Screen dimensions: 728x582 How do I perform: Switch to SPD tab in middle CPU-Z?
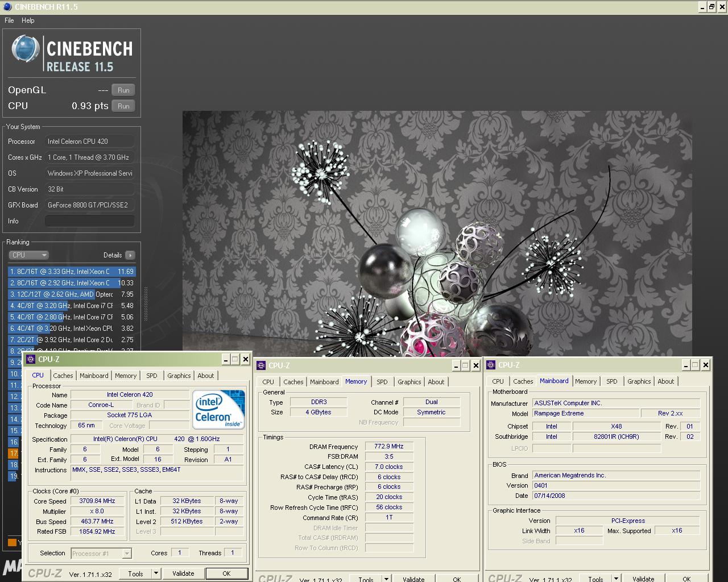(382, 382)
